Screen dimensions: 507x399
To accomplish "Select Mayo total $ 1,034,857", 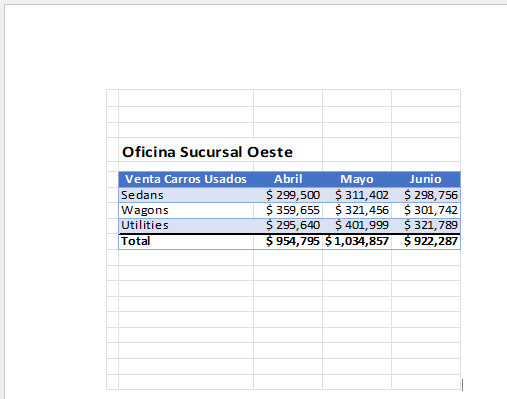I will click(357, 242).
